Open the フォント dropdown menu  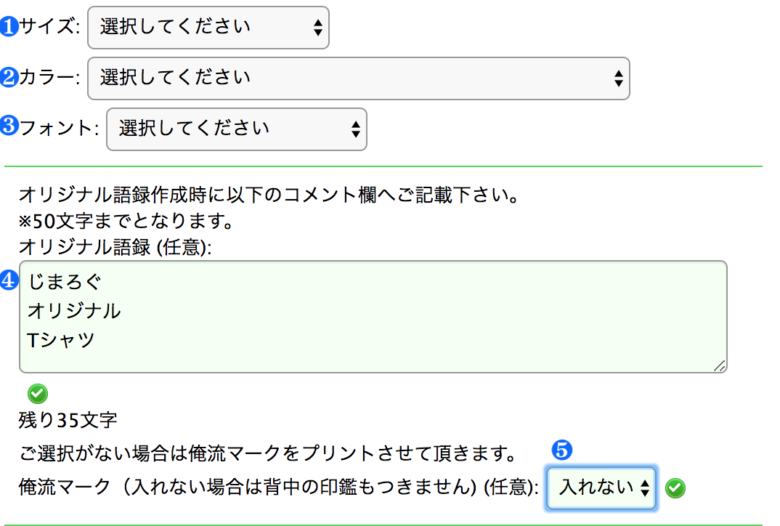(236, 128)
